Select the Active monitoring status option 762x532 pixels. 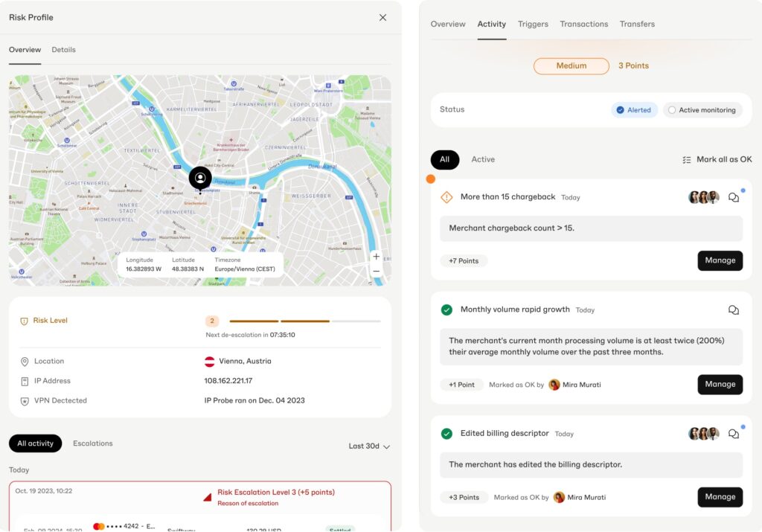702,110
